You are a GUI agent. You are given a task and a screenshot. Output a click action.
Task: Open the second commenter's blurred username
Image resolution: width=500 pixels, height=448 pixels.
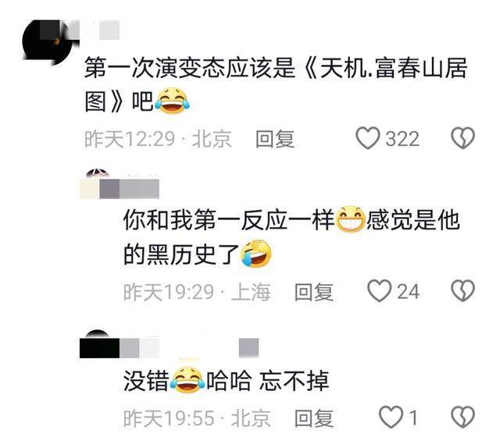[x=120, y=189]
